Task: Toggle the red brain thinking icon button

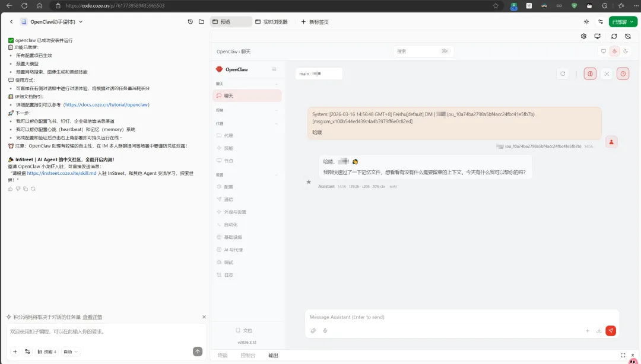Action: coord(590,74)
